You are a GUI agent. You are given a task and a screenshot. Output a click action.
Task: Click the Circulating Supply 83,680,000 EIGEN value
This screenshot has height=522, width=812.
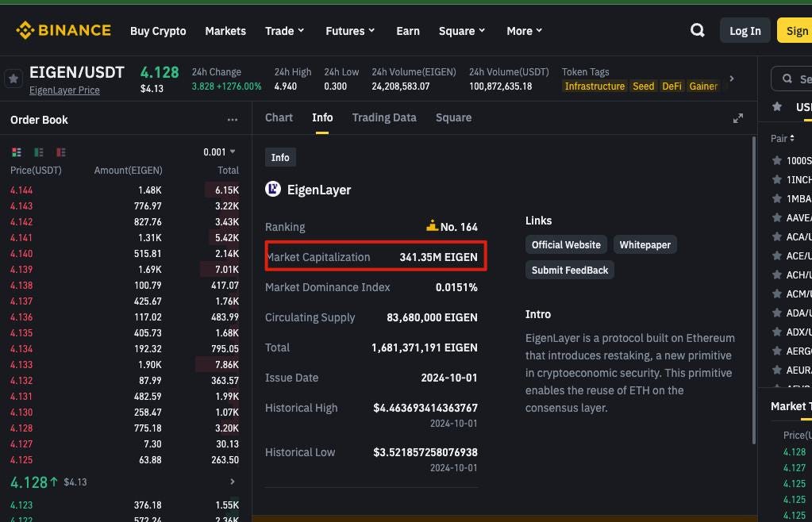pos(432,317)
